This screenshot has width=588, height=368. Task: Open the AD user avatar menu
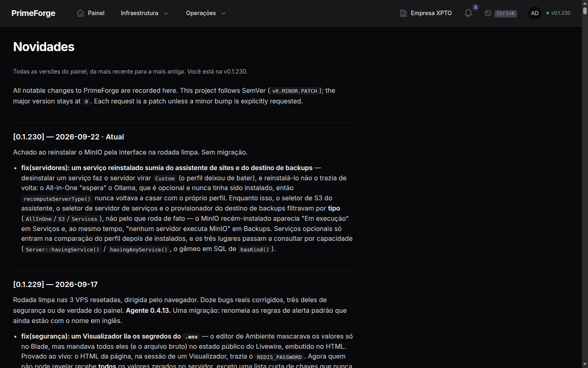coord(535,13)
